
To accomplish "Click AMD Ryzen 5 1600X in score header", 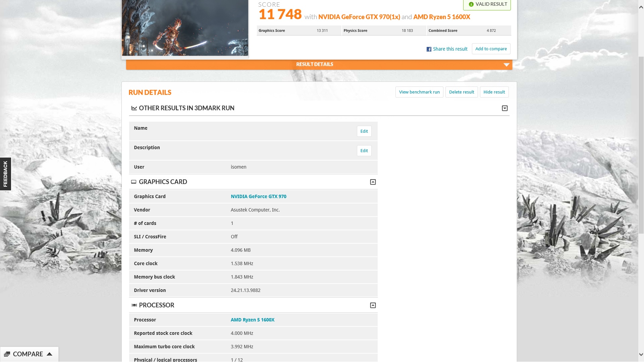I will (x=441, y=17).
